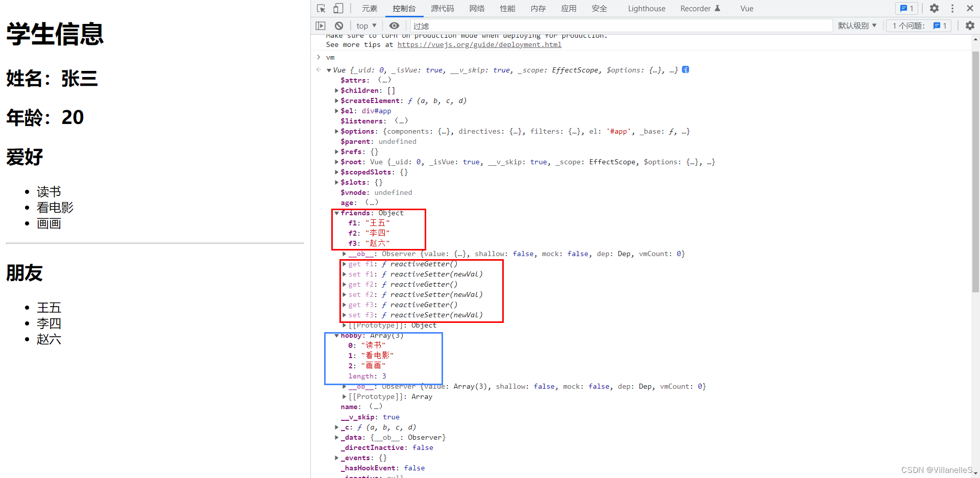Open the top context dropdown
This screenshot has width=980, height=478.
[366, 26]
